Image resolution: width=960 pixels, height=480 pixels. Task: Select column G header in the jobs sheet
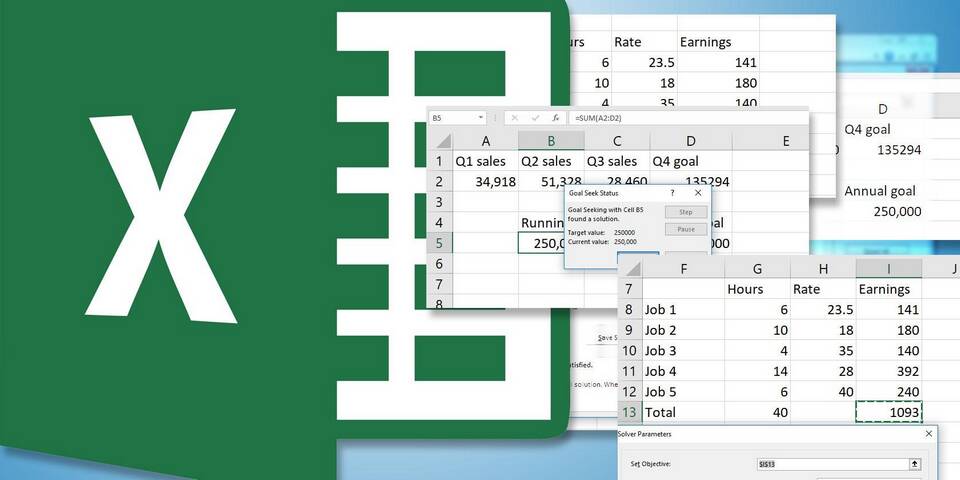coord(757,268)
